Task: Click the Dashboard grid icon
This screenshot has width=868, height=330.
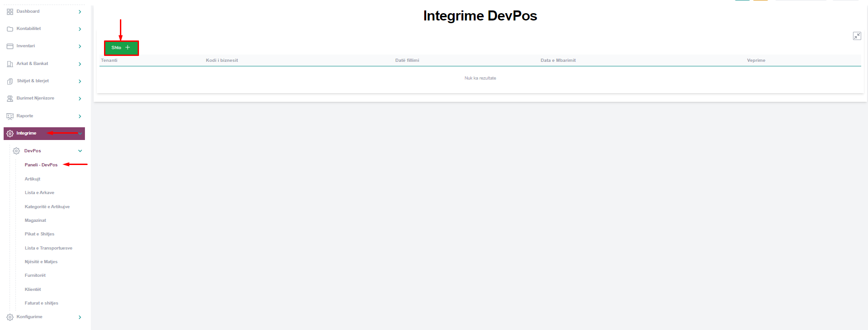Action: tap(10, 12)
